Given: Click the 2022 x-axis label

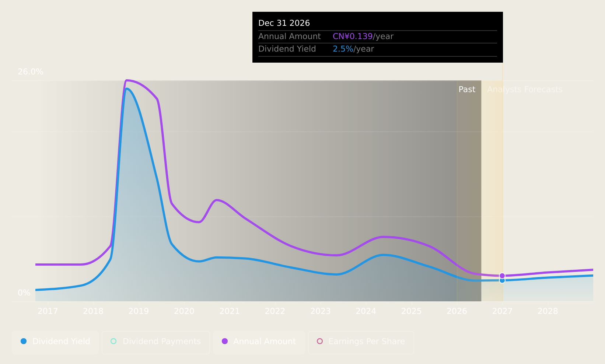Looking at the screenshot, I should pyautogui.click(x=275, y=311).
